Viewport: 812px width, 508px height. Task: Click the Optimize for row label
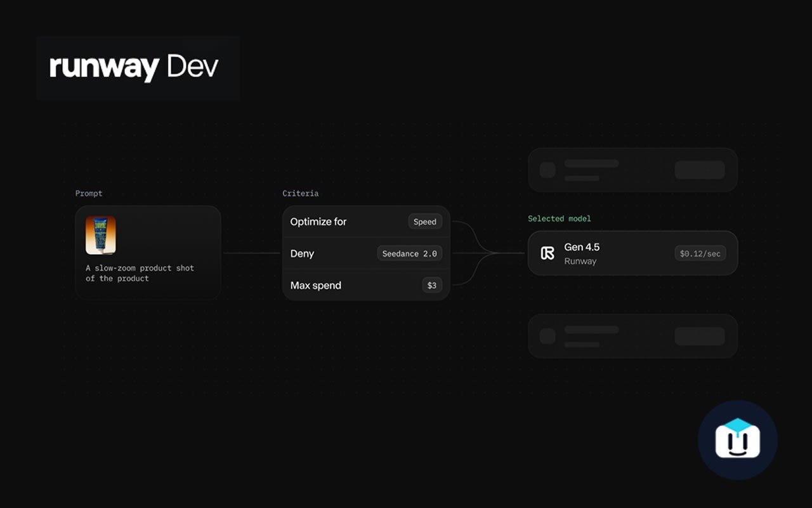pyautogui.click(x=318, y=222)
